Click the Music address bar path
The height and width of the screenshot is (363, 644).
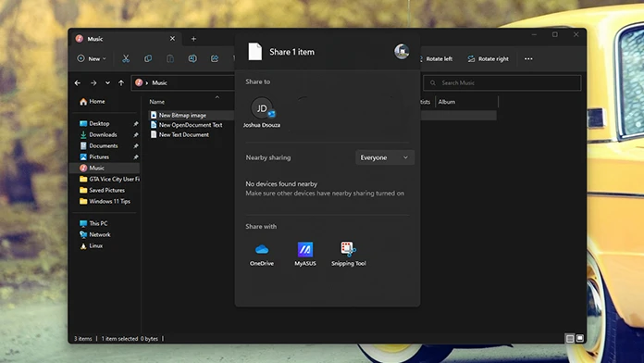coord(159,82)
